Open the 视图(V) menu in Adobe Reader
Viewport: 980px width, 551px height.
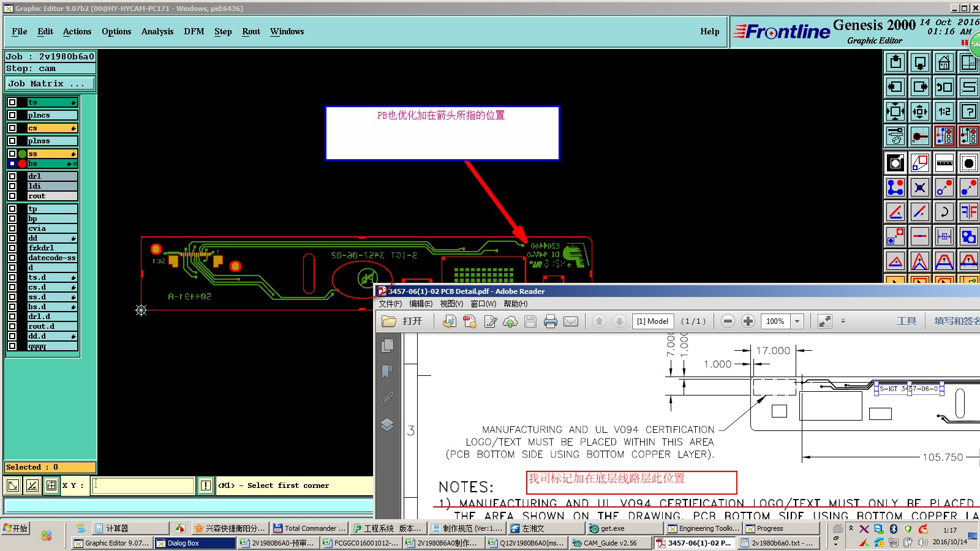[x=451, y=304]
